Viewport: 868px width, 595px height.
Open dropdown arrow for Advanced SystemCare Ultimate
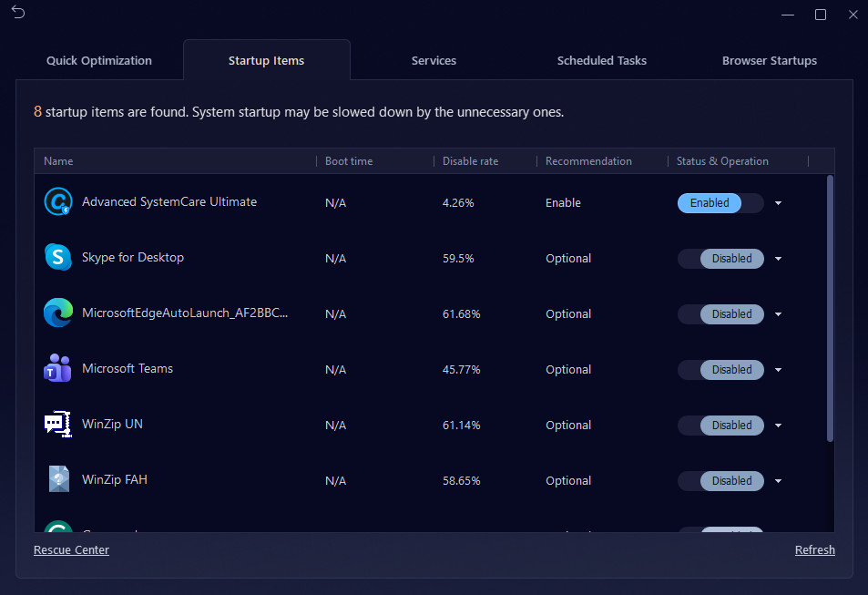[779, 203]
